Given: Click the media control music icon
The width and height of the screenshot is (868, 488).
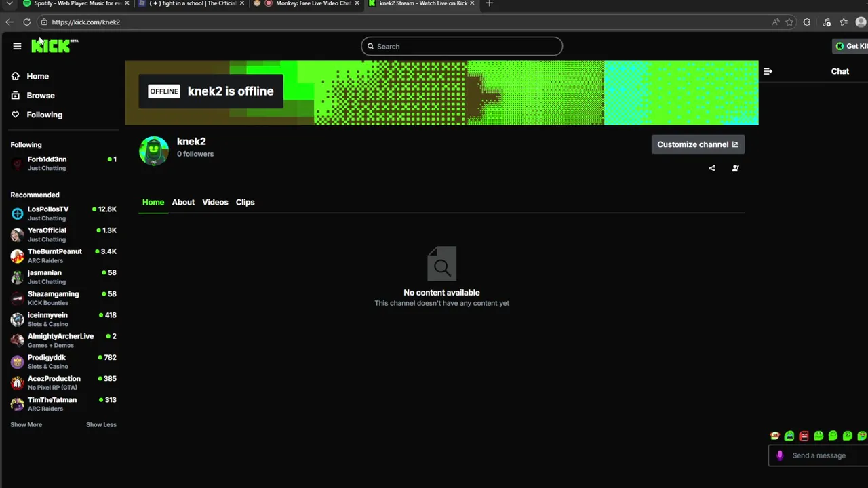Looking at the screenshot, I should click(x=827, y=22).
